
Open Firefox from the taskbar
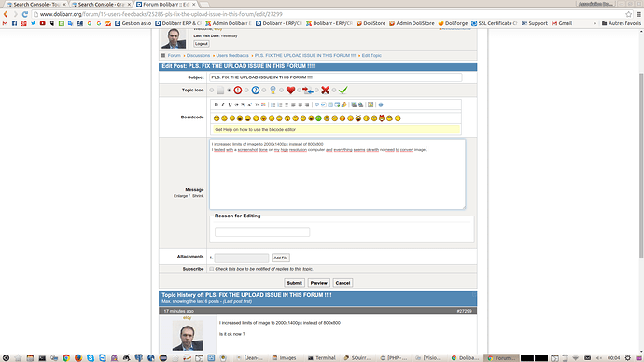(78, 358)
